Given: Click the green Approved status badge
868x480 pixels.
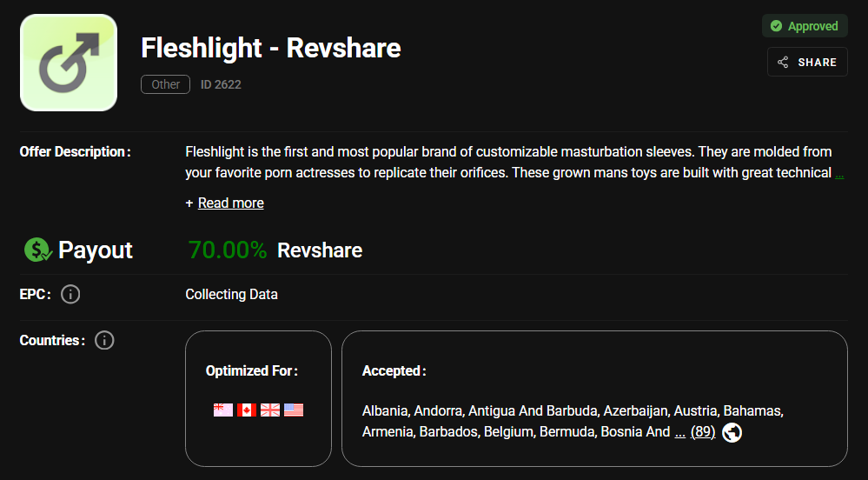Looking at the screenshot, I should 805,26.
